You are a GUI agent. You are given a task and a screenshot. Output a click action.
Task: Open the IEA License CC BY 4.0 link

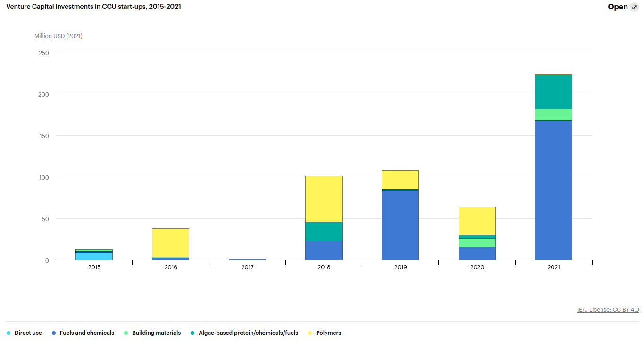pyautogui.click(x=608, y=310)
